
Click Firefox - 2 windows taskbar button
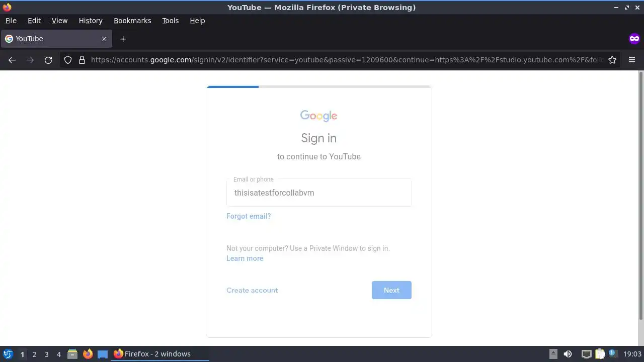tap(160, 354)
